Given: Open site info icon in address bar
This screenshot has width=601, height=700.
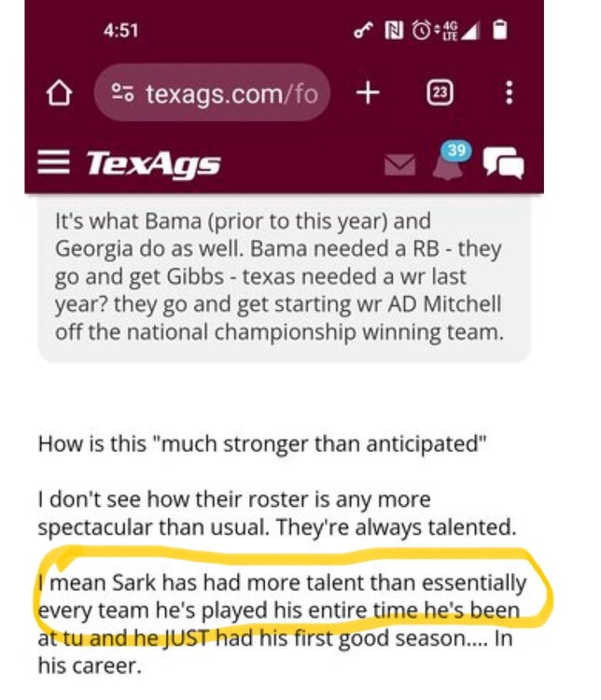Looking at the screenshot, I should [122, 94].
